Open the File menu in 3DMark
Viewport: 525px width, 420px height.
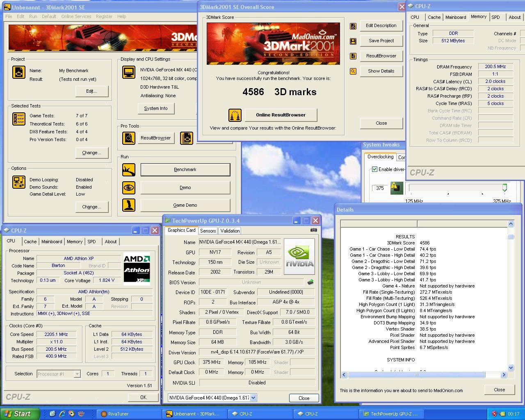[x=9, y=16]
